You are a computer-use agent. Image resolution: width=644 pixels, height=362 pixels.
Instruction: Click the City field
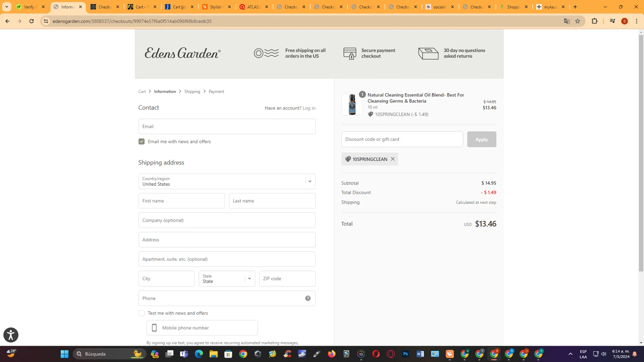pos(167,279)
